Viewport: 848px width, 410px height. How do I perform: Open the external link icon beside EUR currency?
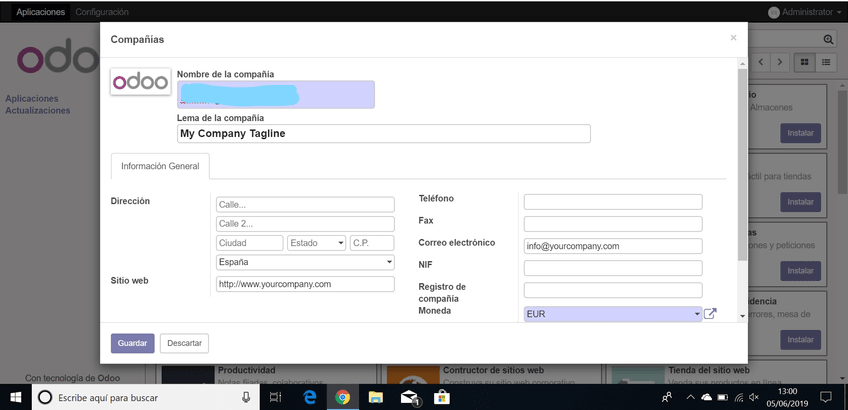click(x=710, y=314)
